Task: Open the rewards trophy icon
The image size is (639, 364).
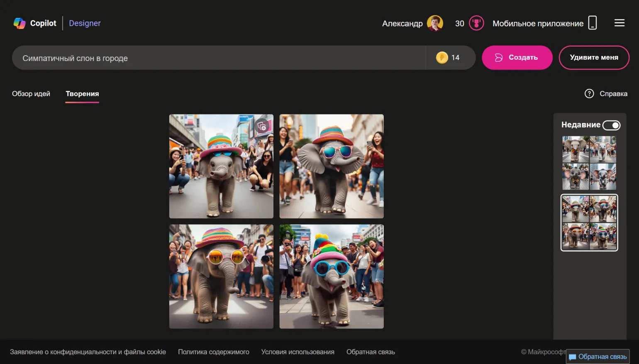Action: (x=476, y=23)
